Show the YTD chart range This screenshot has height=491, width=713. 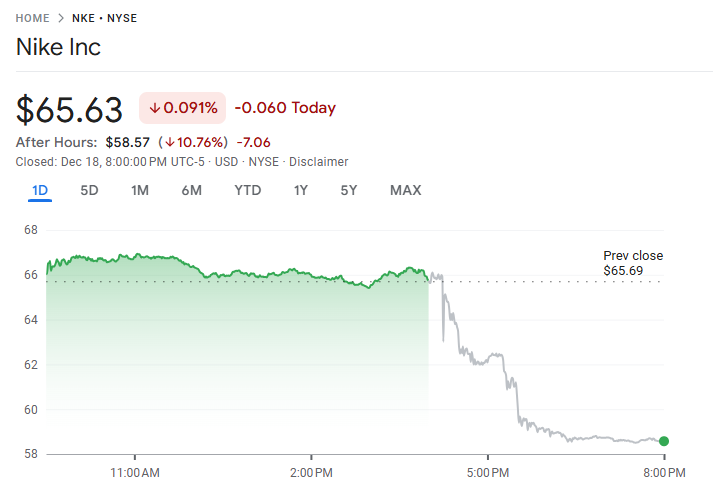point(248,190)
